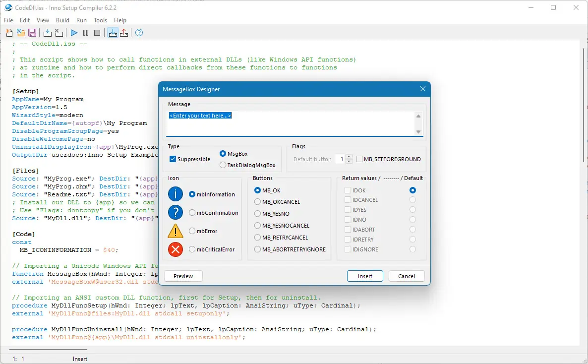
Task: Click the [Setup] section line in the editor
Action: point(25,91)
